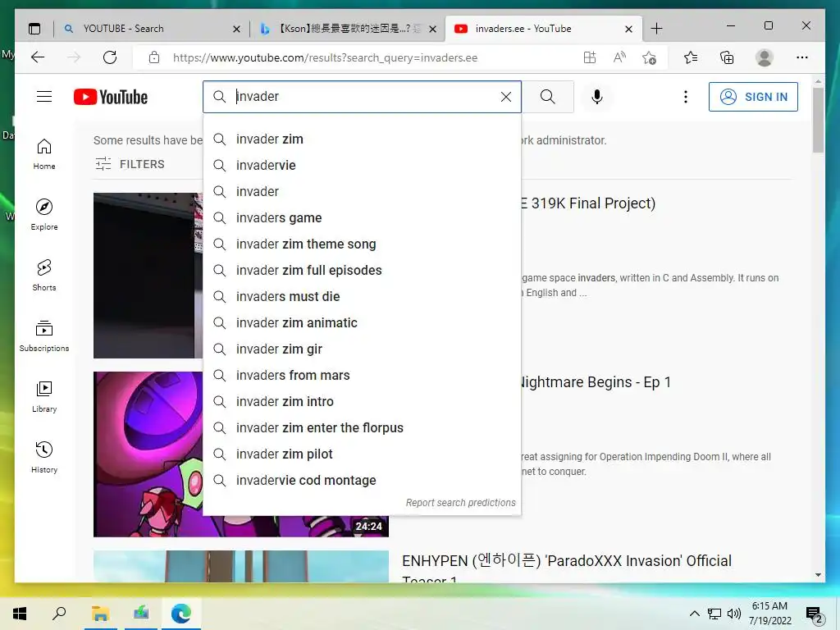Choose suggestion 'invaders game'
The width and height of the screenshot is (840, 630).
click(x=362, y=218)
